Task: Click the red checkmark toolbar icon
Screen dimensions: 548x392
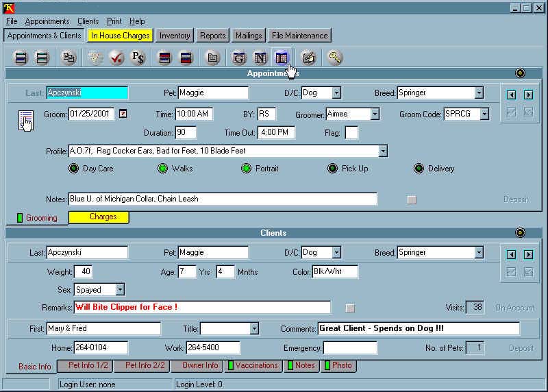Action: 116,58
